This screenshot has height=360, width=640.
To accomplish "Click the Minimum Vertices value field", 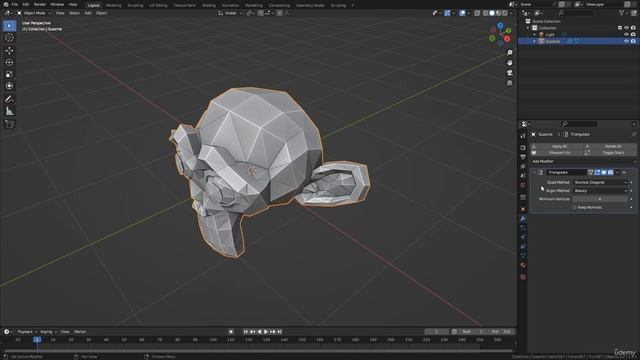I will click(x=600, y=199).
